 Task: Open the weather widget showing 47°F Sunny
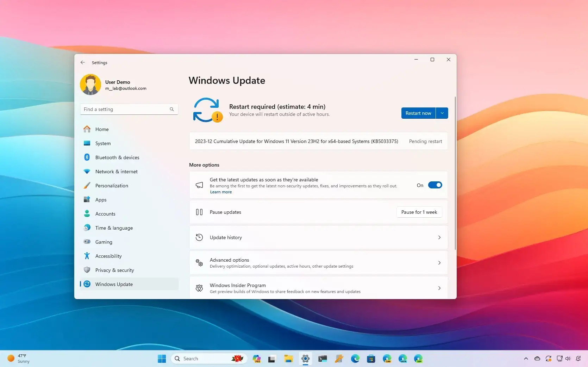(19, 359)
